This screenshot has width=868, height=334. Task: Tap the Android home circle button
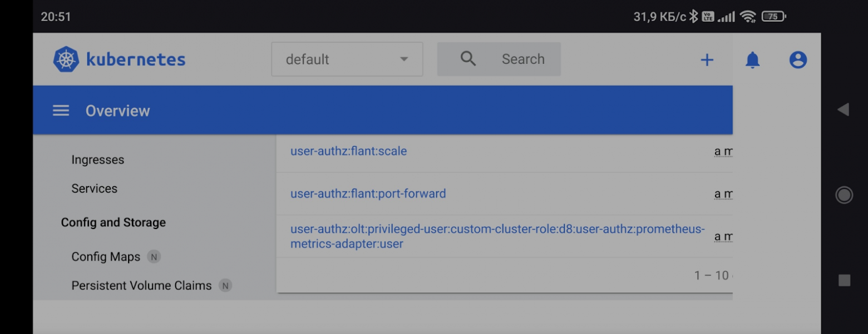[x=844, y=195]
